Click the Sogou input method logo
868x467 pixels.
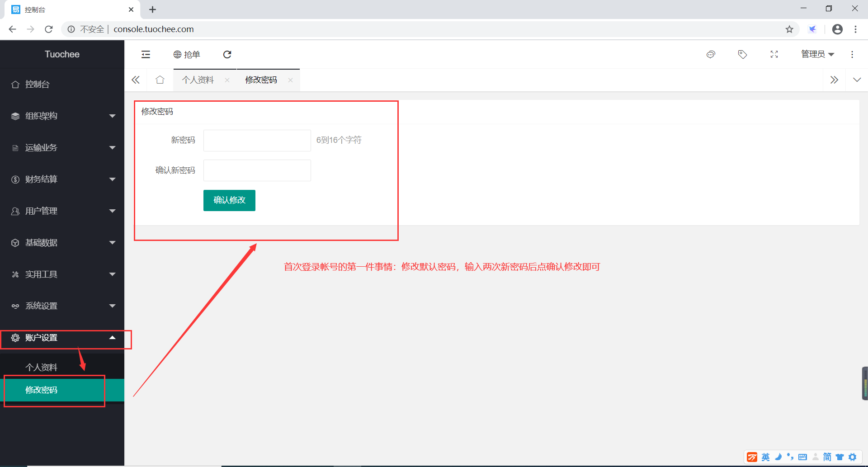752,457
